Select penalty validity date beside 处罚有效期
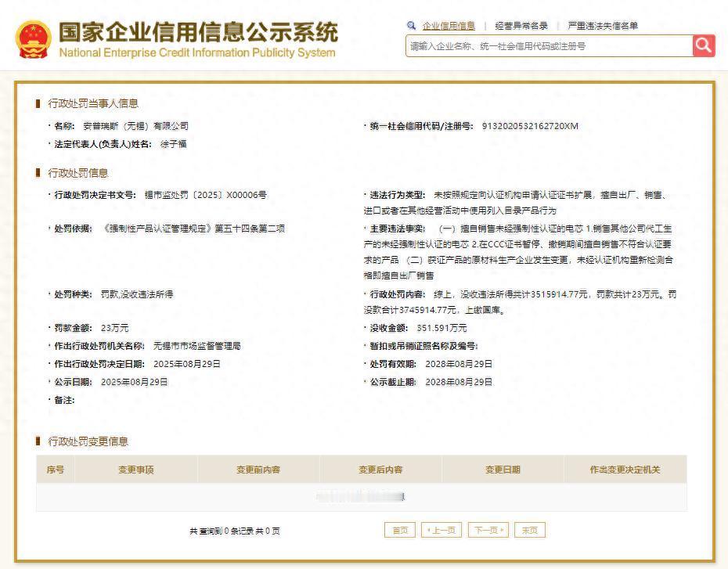The width and height of the screenshot is (728, 569). (459, 364)
